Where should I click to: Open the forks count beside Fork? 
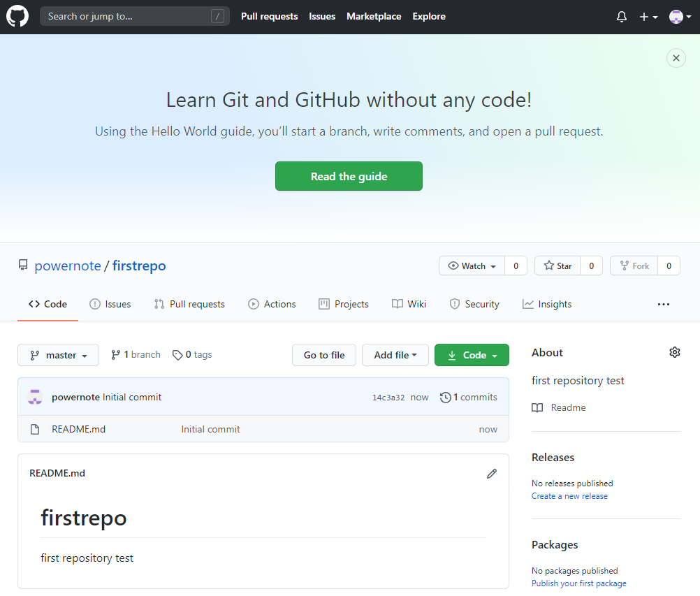point(669,266)
